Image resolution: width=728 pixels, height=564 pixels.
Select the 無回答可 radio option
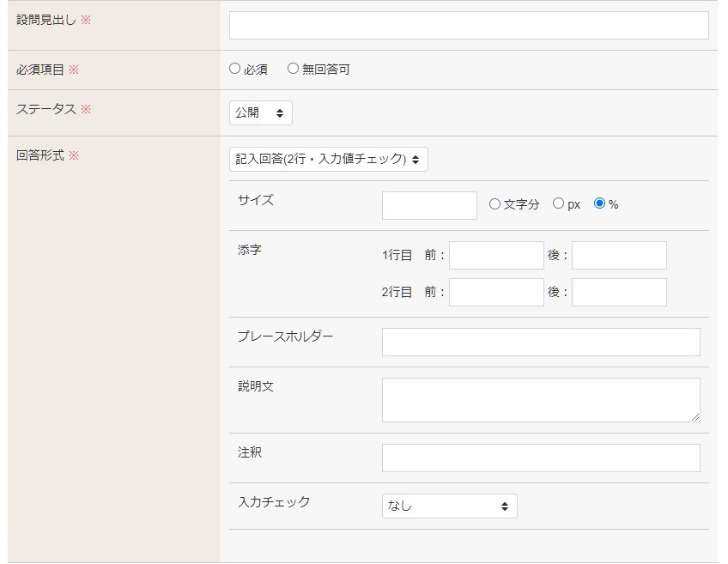(294, 70)
